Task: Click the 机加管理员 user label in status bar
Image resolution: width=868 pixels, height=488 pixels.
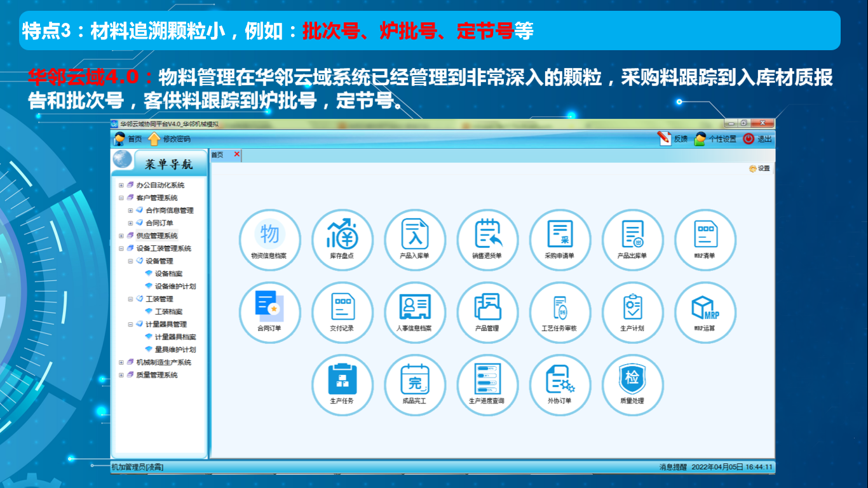Action: [137, 467]
